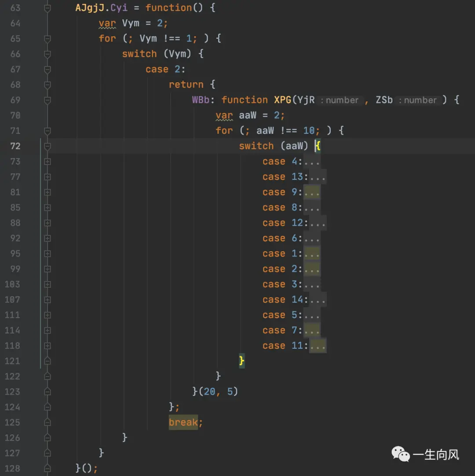
Task: Expand the folded case 13 block
Action: pyautogui.click(x=47, y=177)
